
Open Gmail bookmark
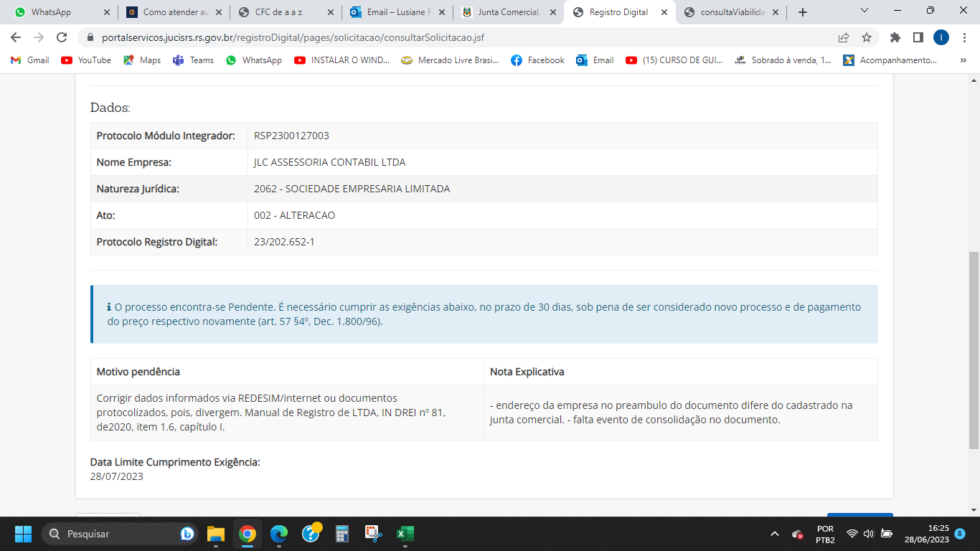click(30, 60)
